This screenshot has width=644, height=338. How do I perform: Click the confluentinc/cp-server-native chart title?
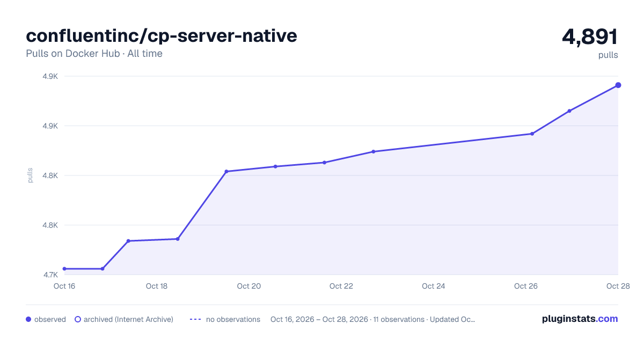tap(162, 35)
